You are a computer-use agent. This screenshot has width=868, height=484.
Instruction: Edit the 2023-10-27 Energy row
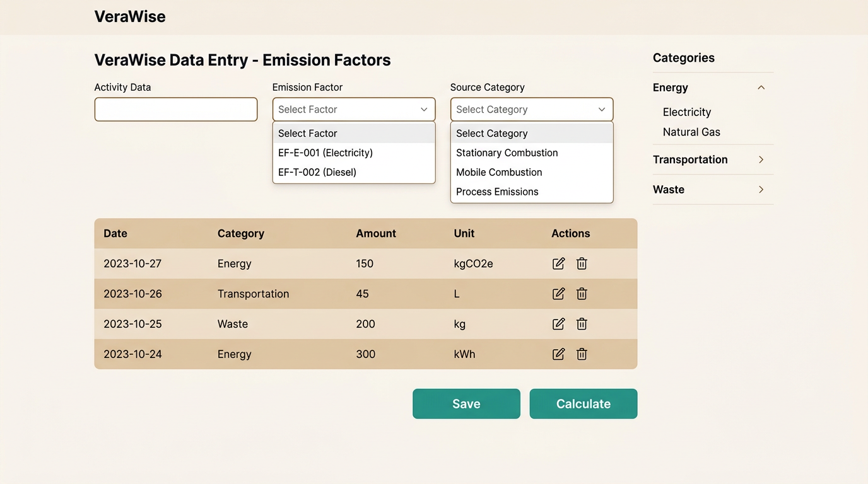pyautogui.click(x=558, y=263)
